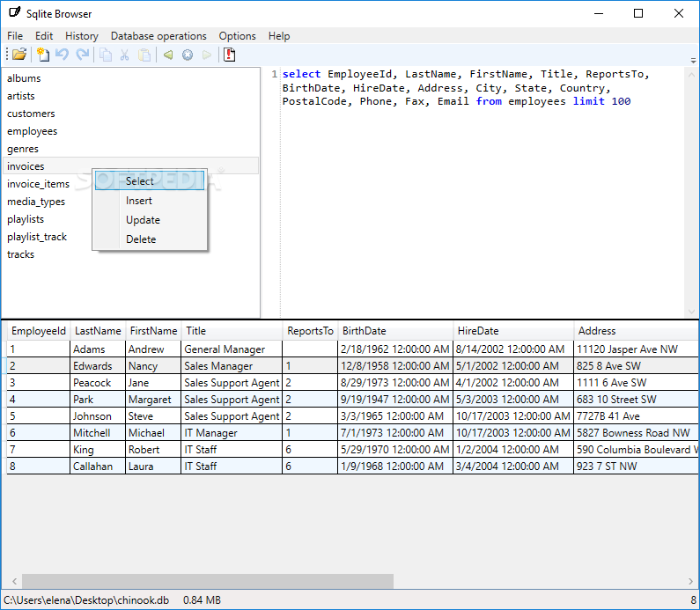Viewport: 700px width, 610px height.
Task: Select the playlists table
Action: tap(26, 219)
